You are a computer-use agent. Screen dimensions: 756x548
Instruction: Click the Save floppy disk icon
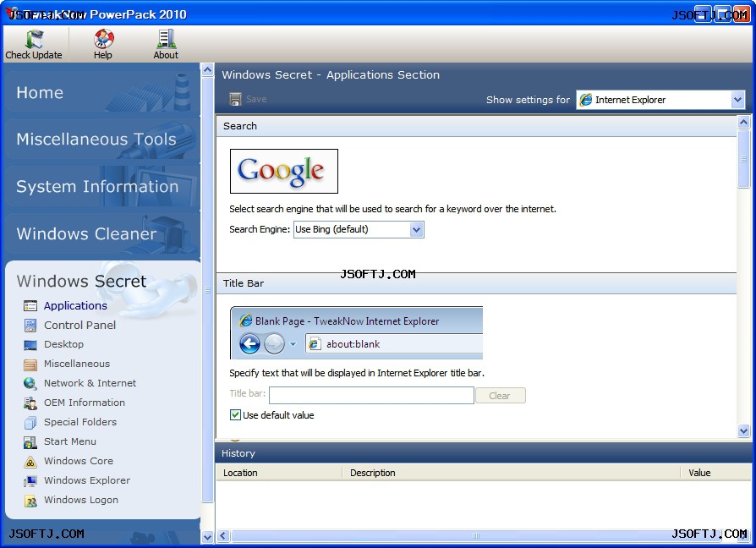(235, 99)
